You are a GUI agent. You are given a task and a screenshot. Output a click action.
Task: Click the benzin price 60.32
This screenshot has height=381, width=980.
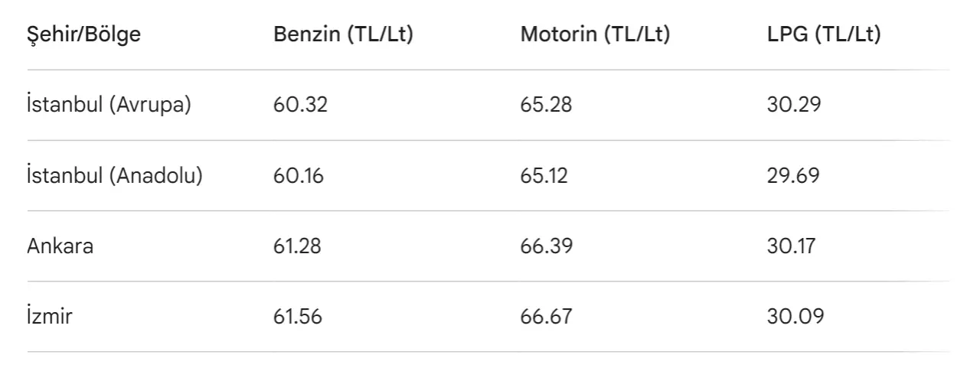[x=300, y=105]
